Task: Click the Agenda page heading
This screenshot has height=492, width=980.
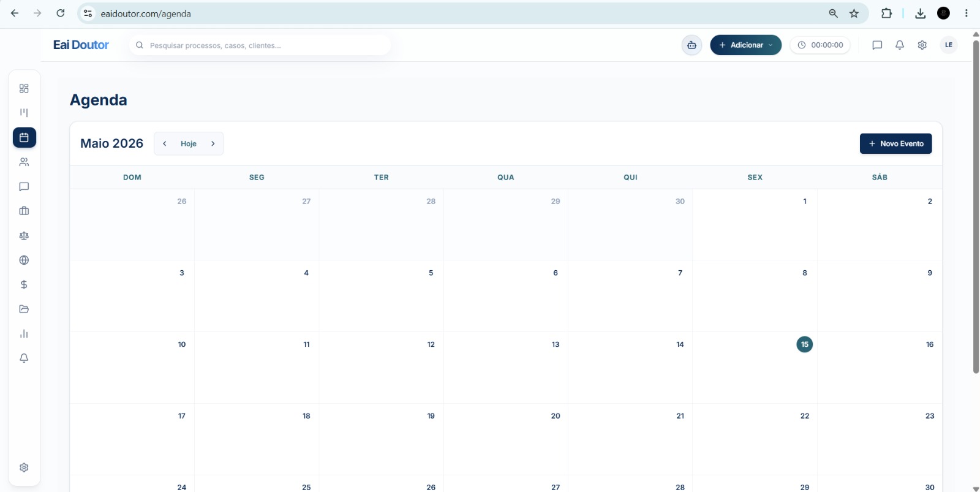Action: pyautogui.click(x=99, y=100)
